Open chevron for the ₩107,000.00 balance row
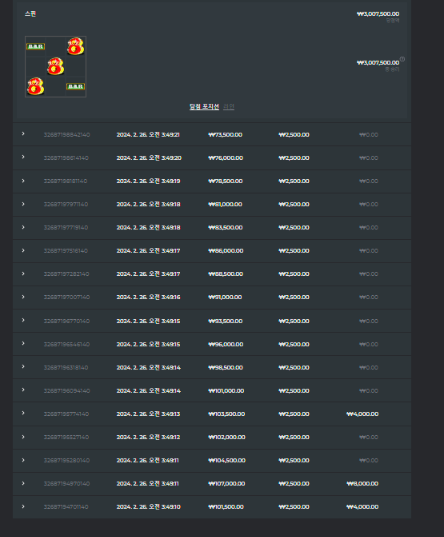This screenshot has width=444, height=537. coord(23,483)
